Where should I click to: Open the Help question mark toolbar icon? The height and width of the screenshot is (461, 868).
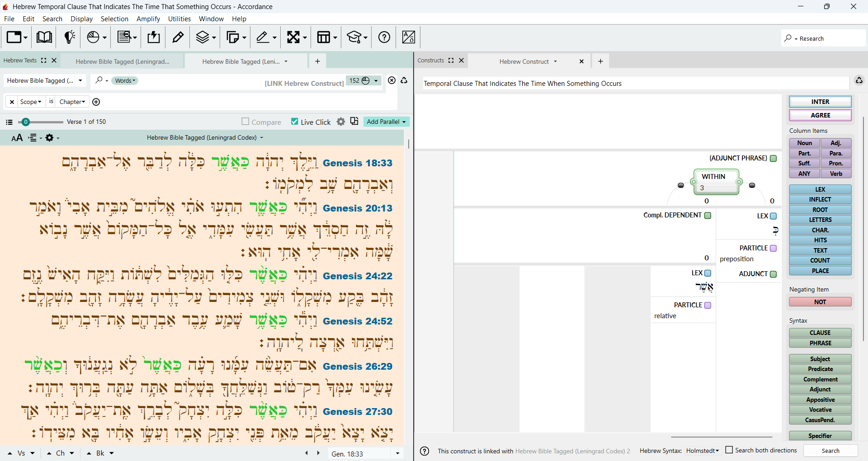(384, 37)
